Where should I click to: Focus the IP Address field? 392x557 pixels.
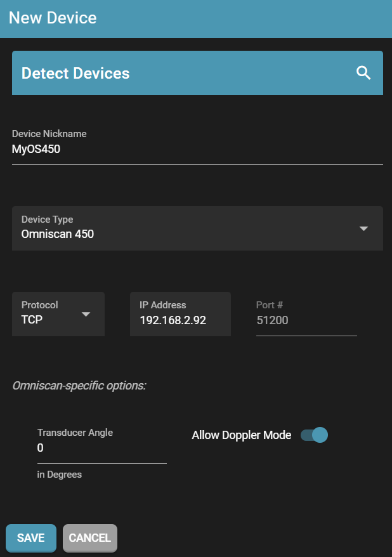(180, 320)
